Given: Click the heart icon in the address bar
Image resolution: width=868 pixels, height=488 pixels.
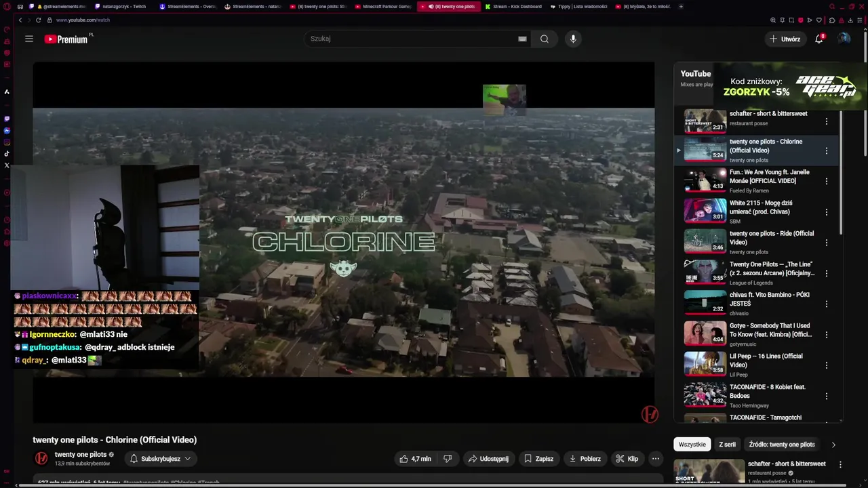Looking at the screenshot, I should (x=818, y=20).
